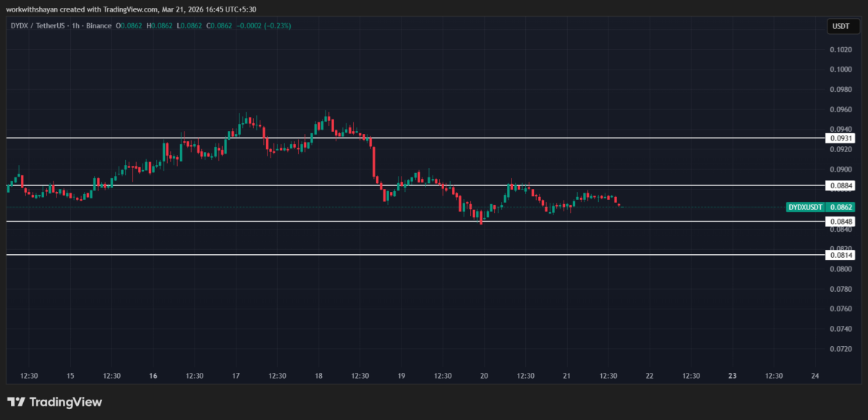The height and width of the screenshot is (420, 868).
Task: Select the 0.0931 resistance price label
Action: (841, 138)
